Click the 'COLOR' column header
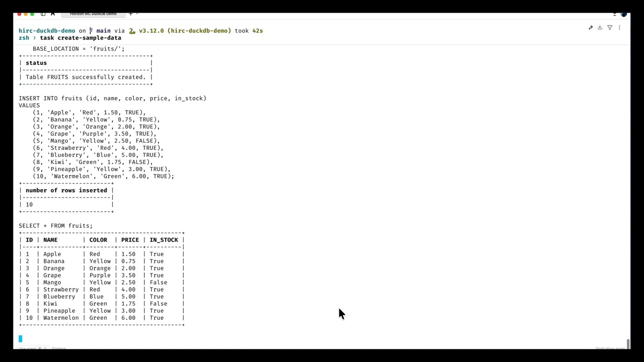Image resolution: width=644 pixels, height=362 pixels. [98, 240]
